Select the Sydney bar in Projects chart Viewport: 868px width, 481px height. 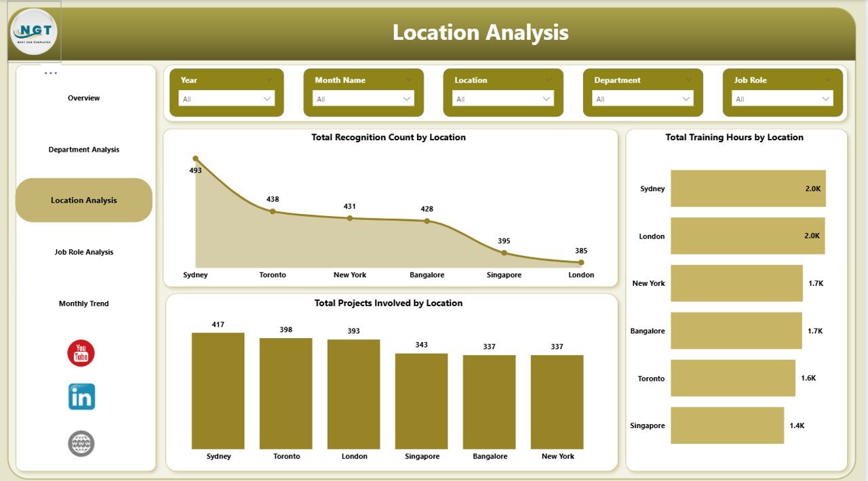point(218,390)
